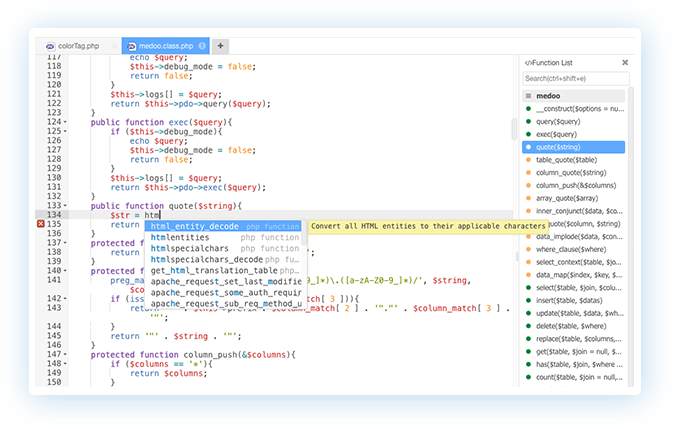Click the function search input field

(576, 78)
